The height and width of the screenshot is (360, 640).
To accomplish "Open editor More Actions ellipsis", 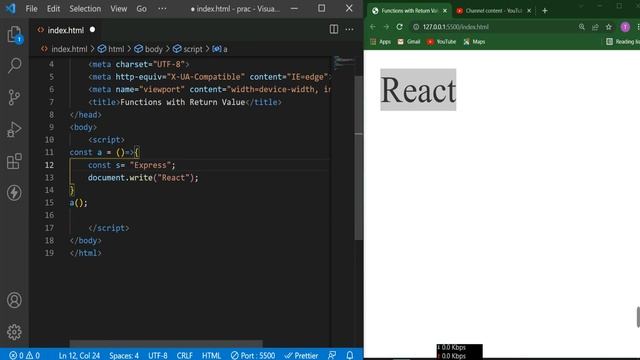I will tap(349, 29).
